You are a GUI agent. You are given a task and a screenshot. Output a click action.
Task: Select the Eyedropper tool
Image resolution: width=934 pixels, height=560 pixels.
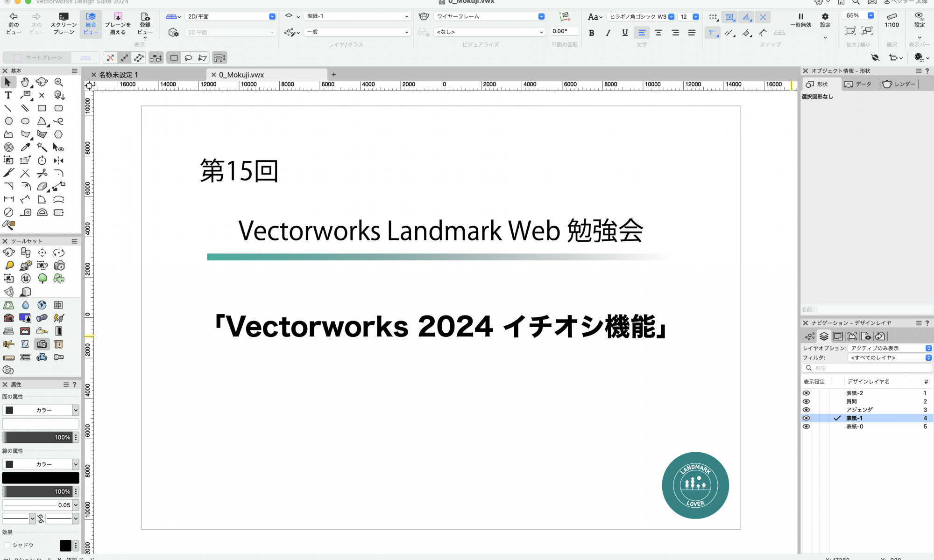[x=25, y=147]
